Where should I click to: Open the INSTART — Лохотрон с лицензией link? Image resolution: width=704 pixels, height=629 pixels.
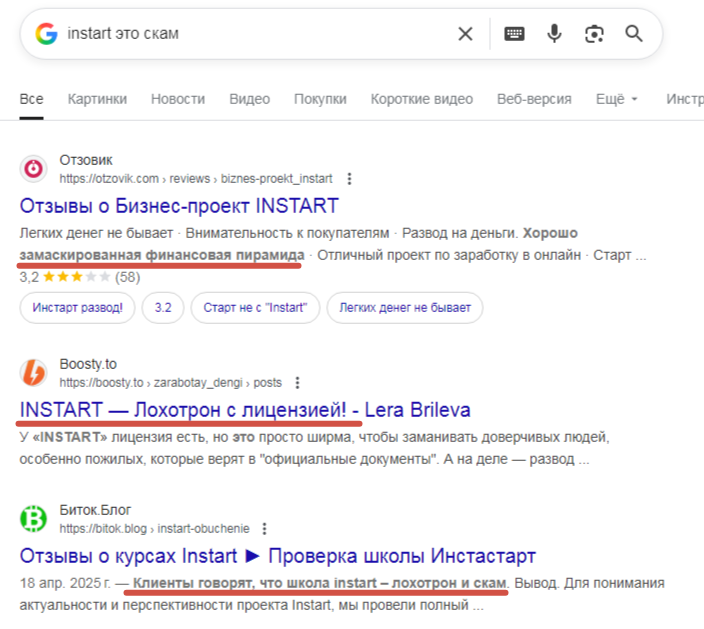245,410
